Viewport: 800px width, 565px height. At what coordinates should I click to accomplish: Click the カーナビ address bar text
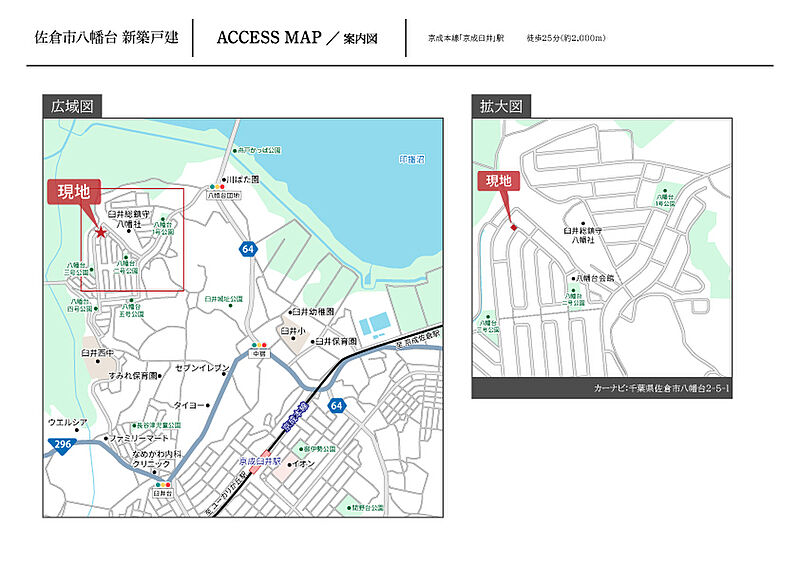coord(661,387)
